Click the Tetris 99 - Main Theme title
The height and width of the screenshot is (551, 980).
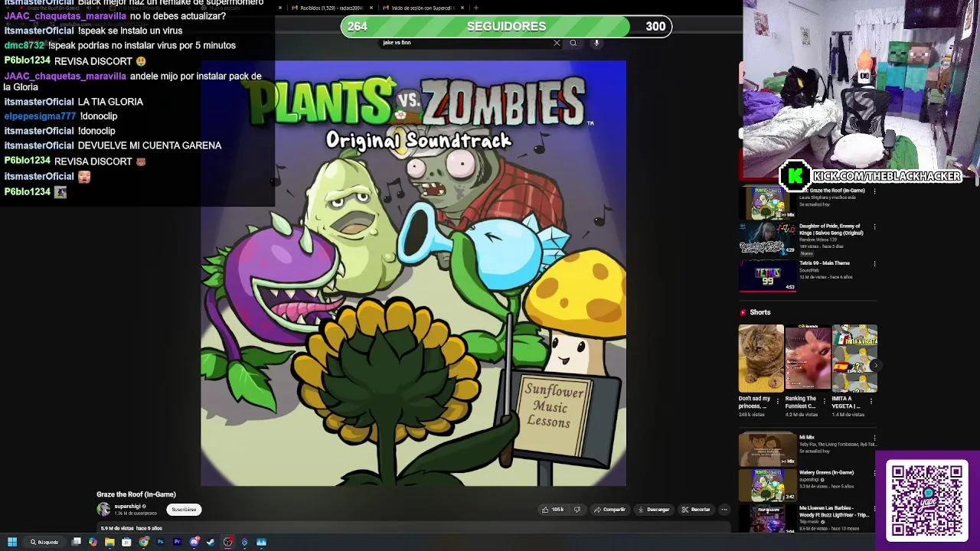825,263
